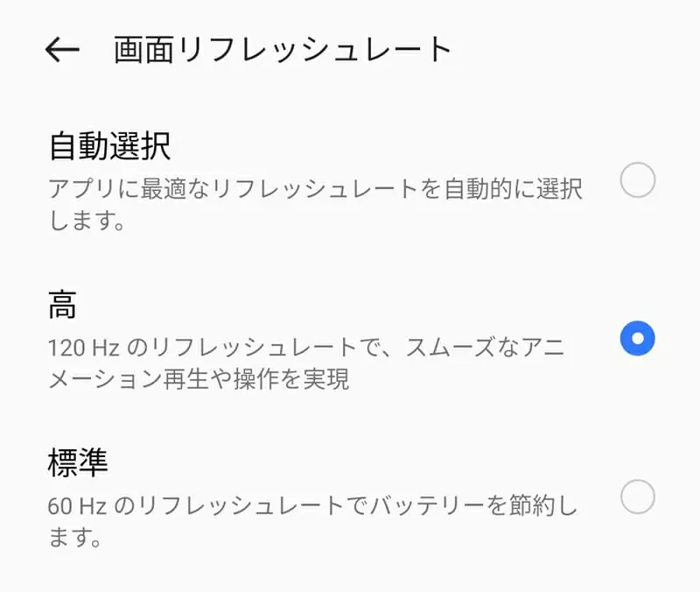This screenshot has height=592, width=700.
Task: Tap the スムーズなアニ text in 高 description
Action: [x=488, y=349]
